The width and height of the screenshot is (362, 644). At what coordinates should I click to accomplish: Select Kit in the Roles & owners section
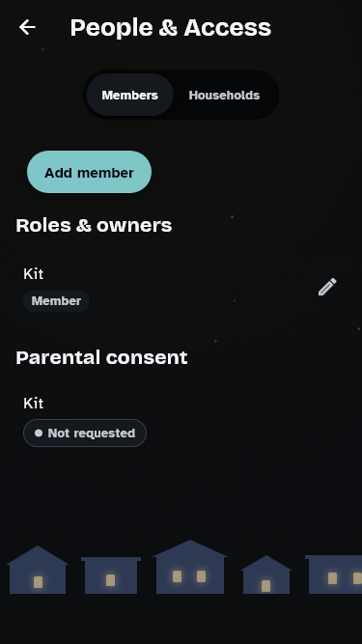(33, 274)
